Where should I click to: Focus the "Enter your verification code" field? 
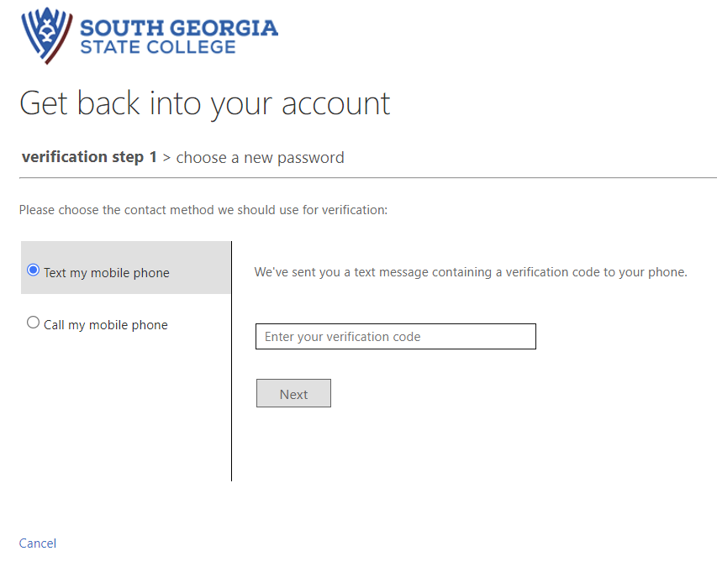pos(395,337)
